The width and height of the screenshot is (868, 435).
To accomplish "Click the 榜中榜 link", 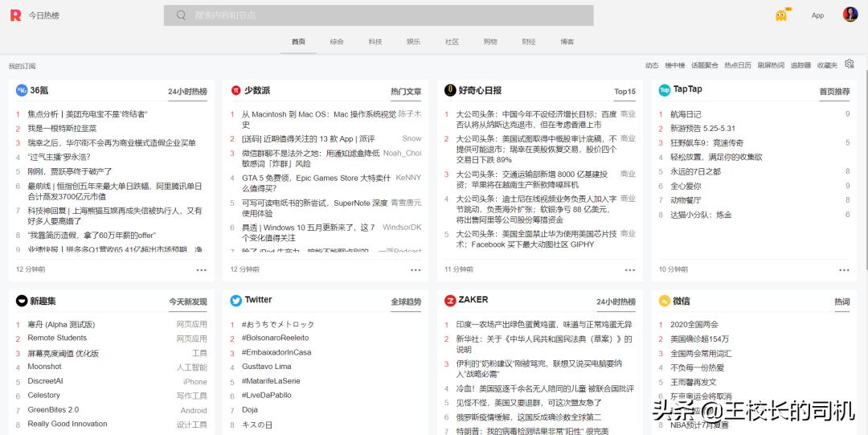I will [675, 65].
